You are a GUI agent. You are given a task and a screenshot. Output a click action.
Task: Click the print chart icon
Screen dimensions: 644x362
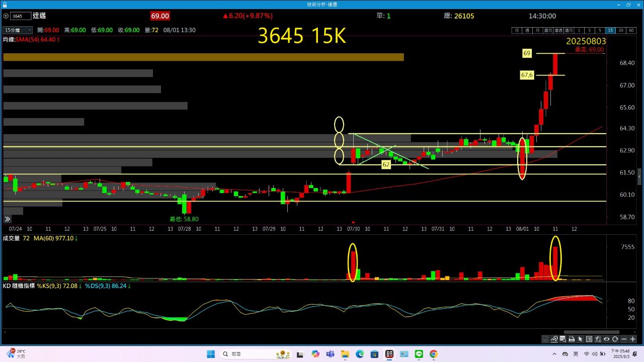[572, 339]
